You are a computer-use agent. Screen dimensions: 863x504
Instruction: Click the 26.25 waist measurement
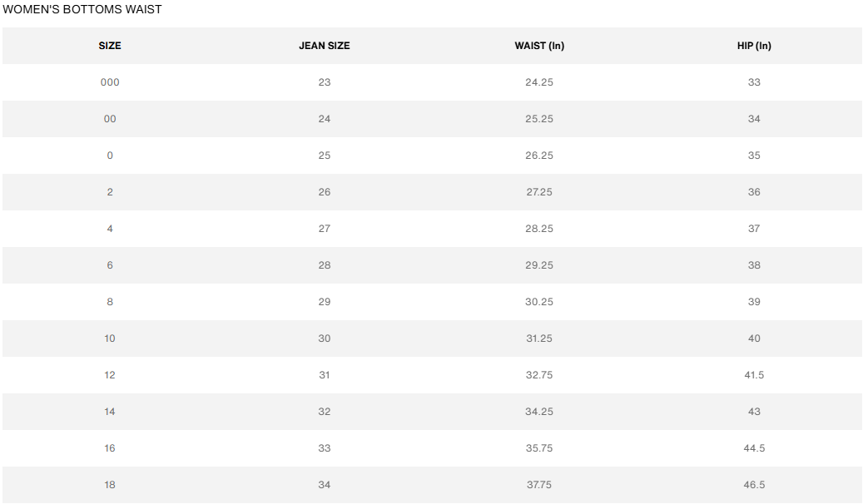(x=539, y=156)
